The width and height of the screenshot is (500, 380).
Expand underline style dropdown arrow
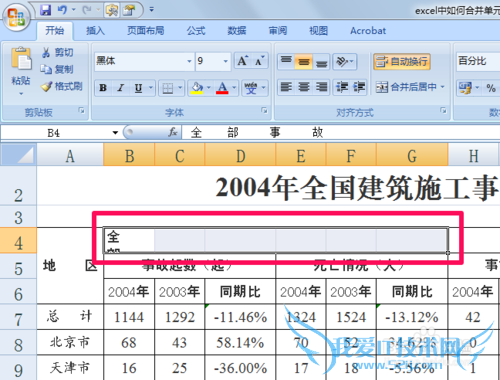click(151, 88)
